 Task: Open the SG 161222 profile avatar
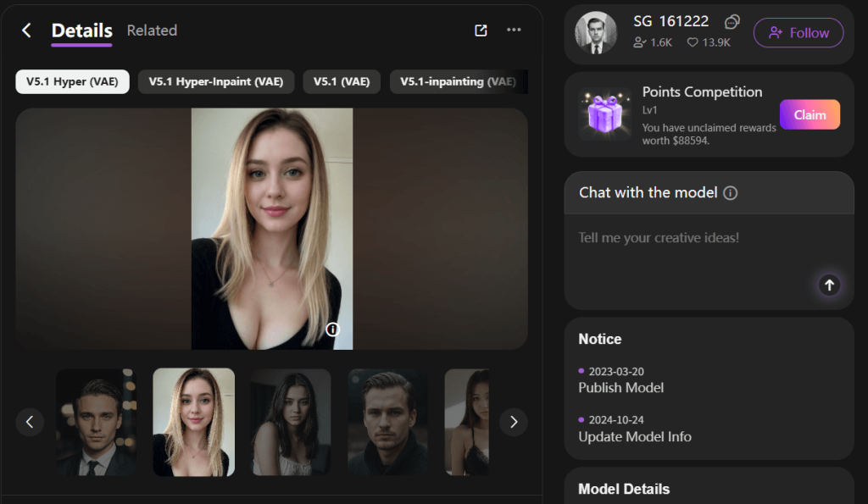[596, 33]
